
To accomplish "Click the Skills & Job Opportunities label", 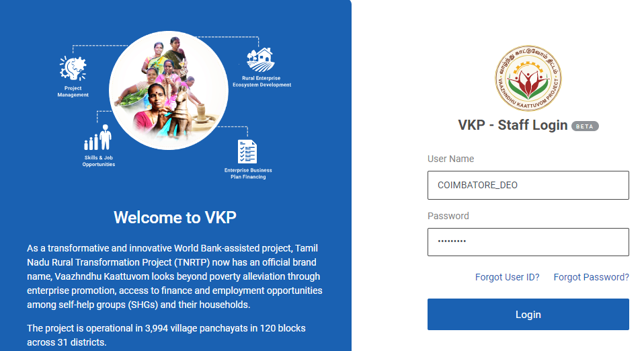I will tap(98, 161).
